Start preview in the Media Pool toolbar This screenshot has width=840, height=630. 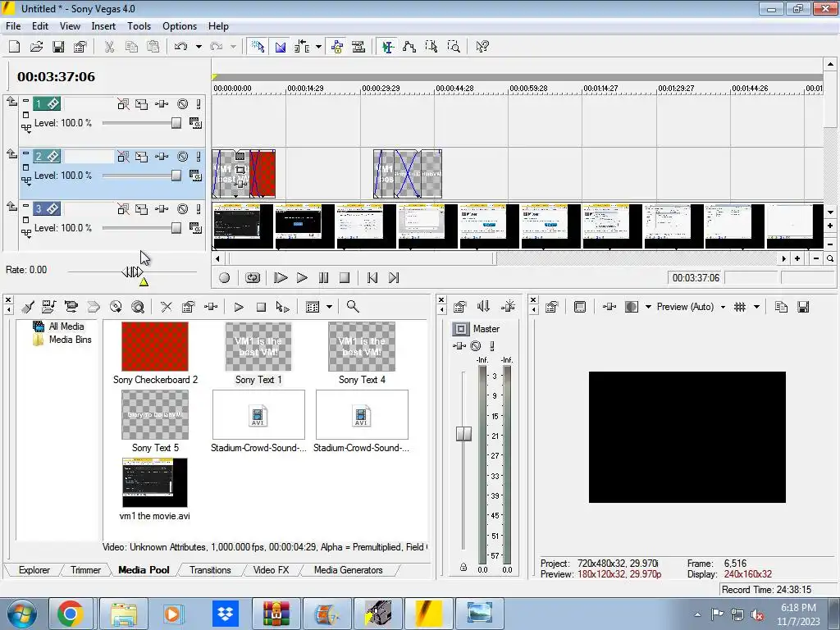click(239, 307)
